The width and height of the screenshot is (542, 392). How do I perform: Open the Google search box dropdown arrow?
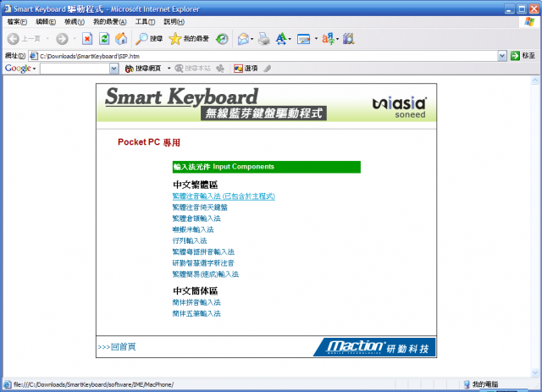pyautogui.click(x=114, y=69)
